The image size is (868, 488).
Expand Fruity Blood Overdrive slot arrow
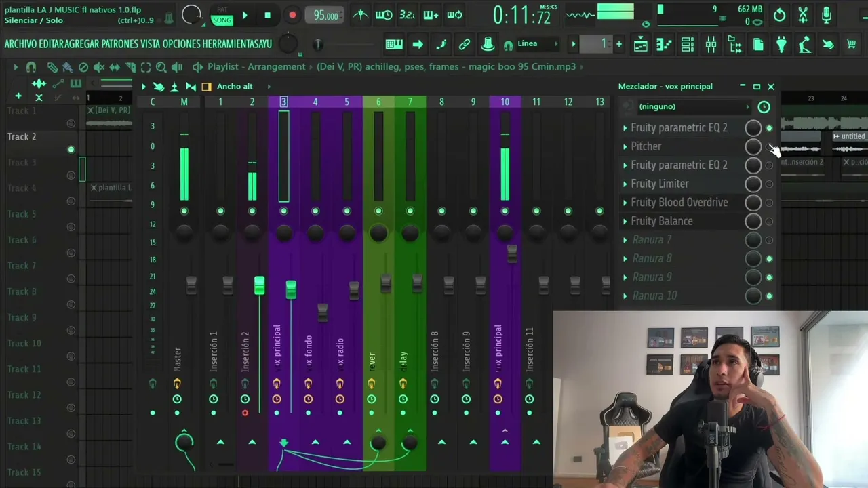point(625,203)
